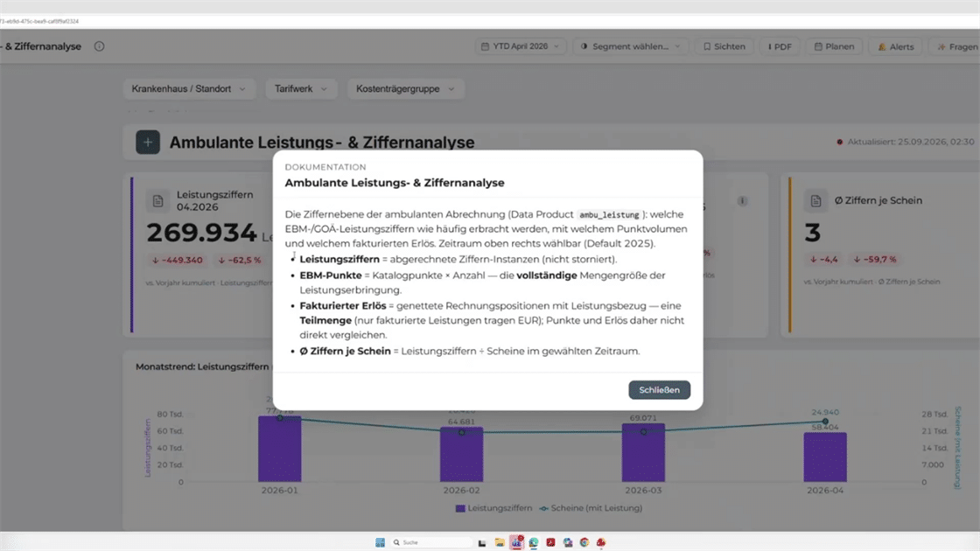Viewport: 980px width, 551px height.
Task: Click the 7.000 right axis label
Action: point(933,464)
